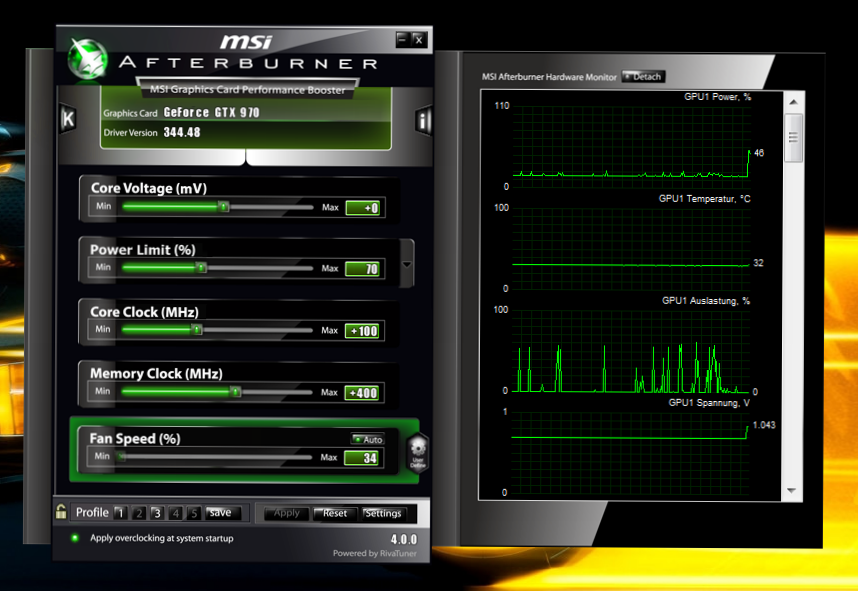Image resolution: width=858 pixels, height=591 pixels.
Task: Apply the overclocking settings
Action: coord(287,513)
